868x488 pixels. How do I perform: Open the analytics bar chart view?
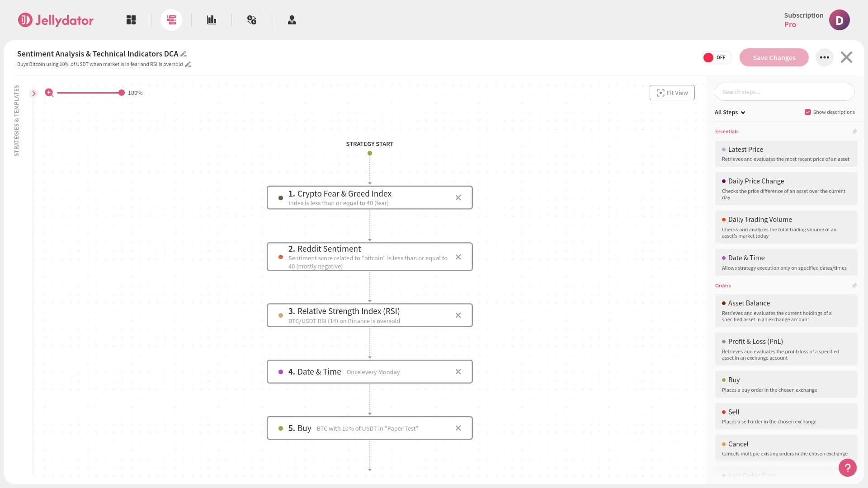[x=212, y=20]
